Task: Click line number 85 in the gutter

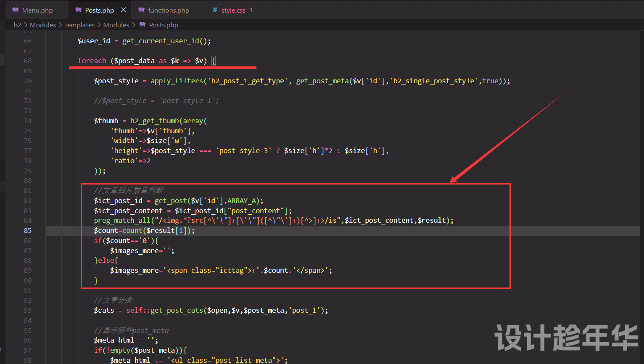Action: (x=28, y=230)
